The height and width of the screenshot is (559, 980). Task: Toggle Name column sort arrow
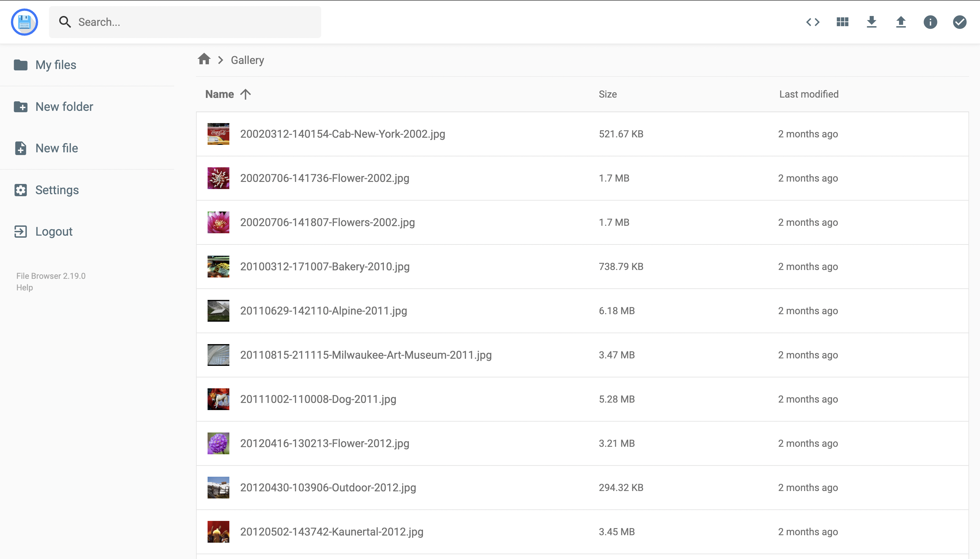point(245,94)
